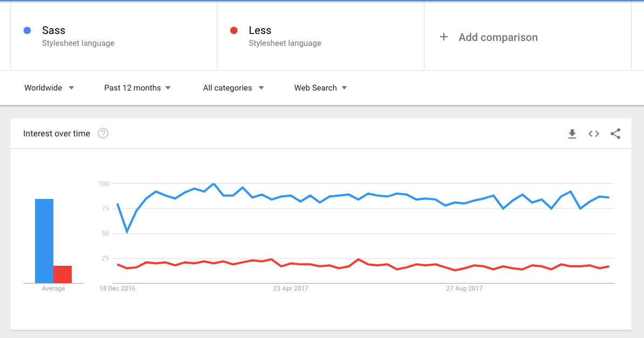Open the All categories dropdown

234,88
